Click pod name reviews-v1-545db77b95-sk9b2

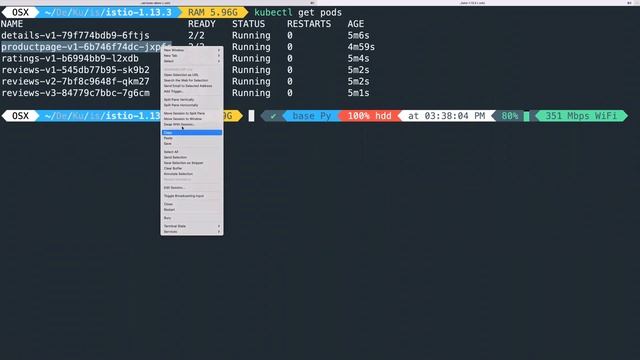pyautogui.click(x=76, y=70)
